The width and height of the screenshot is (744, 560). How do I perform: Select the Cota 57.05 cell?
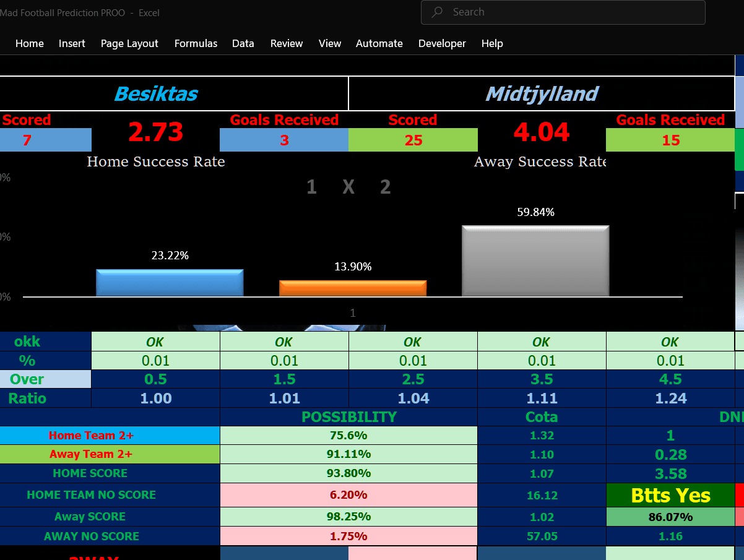tap(542, 536)
